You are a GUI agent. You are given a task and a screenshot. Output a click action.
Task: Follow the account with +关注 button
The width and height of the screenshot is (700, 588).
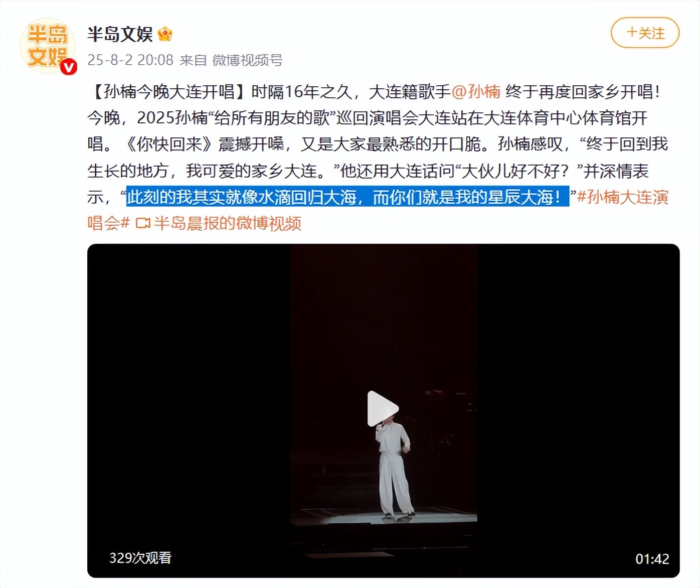(x=645, y=33)
